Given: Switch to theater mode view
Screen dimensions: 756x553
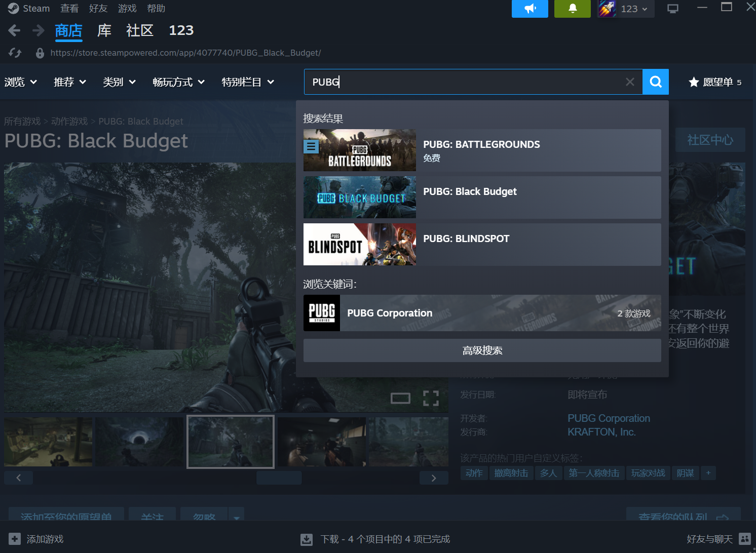Looking at the screenshot, I should click(400, 398).
